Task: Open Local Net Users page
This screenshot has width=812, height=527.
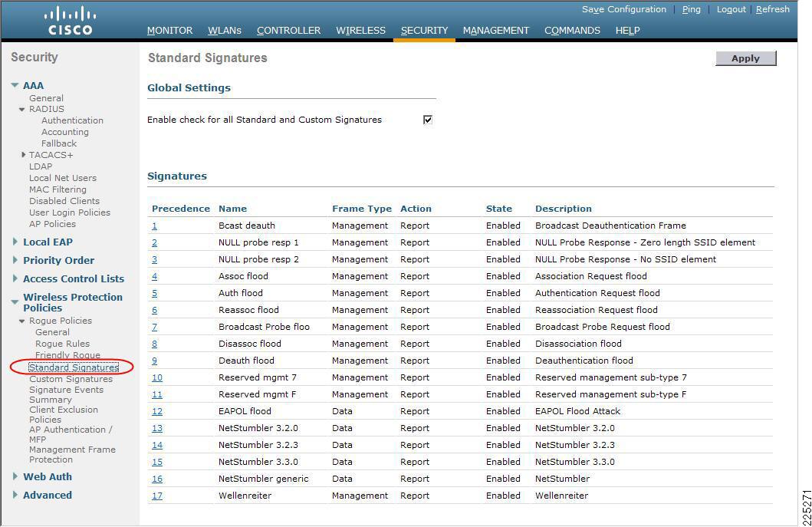Action: tap(63, 178)
